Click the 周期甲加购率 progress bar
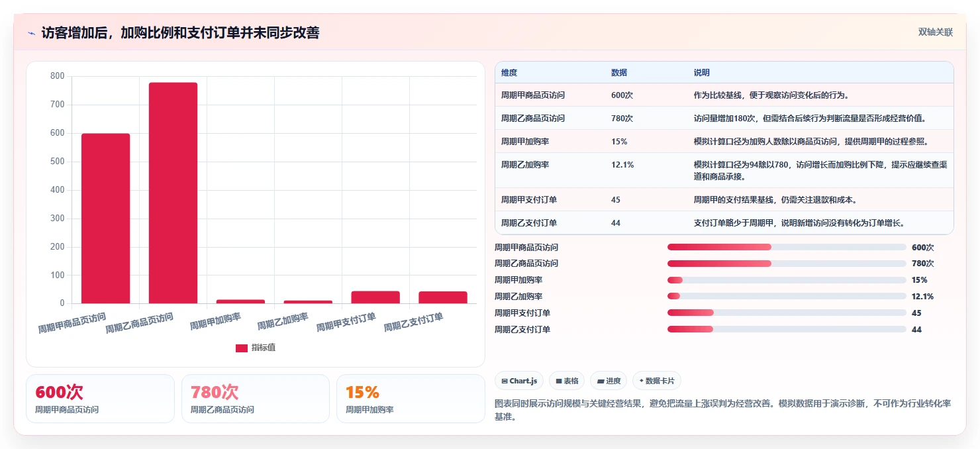980x449 pixels. click(787, 280)
